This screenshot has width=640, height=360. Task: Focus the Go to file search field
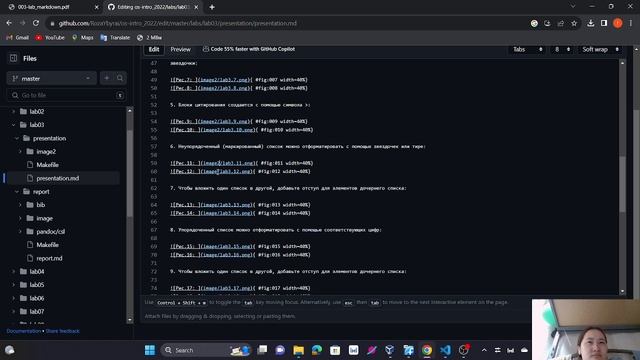coord(67,95)
